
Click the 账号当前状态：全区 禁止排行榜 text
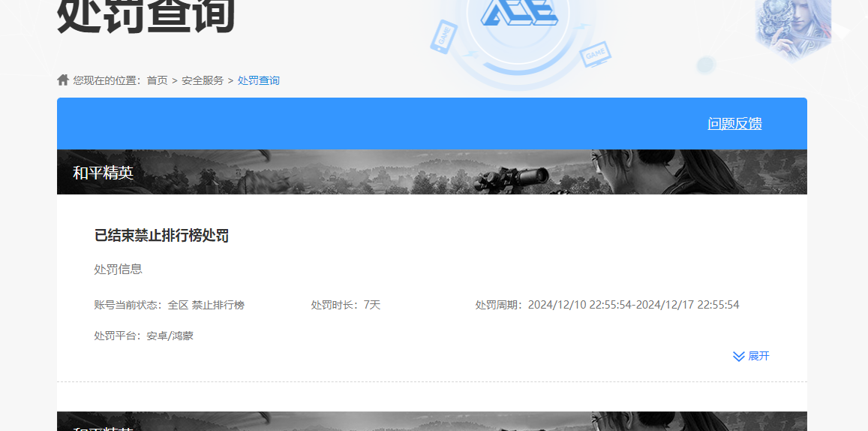170,305
